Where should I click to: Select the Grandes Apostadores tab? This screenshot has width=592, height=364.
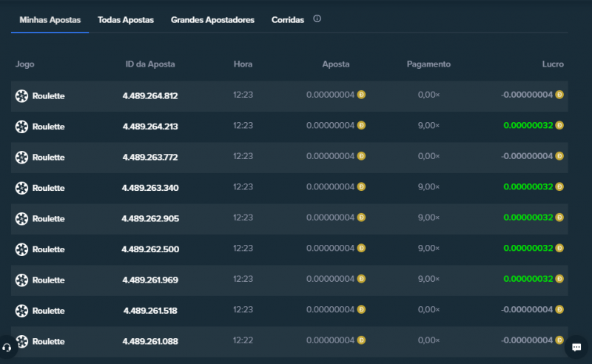point(212,20)
